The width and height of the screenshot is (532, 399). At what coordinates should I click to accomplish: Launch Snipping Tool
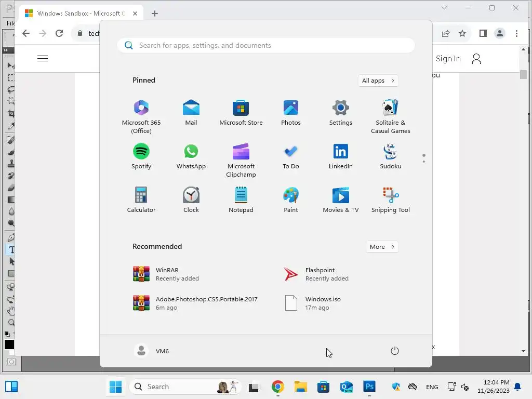pyautogui.click(x=391, y=200)
